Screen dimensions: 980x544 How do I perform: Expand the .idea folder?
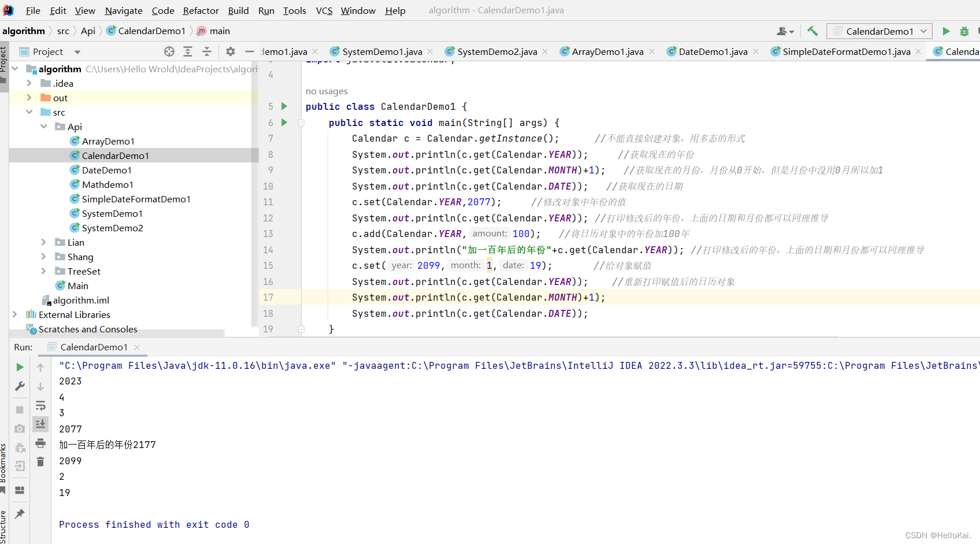[29, 83]
